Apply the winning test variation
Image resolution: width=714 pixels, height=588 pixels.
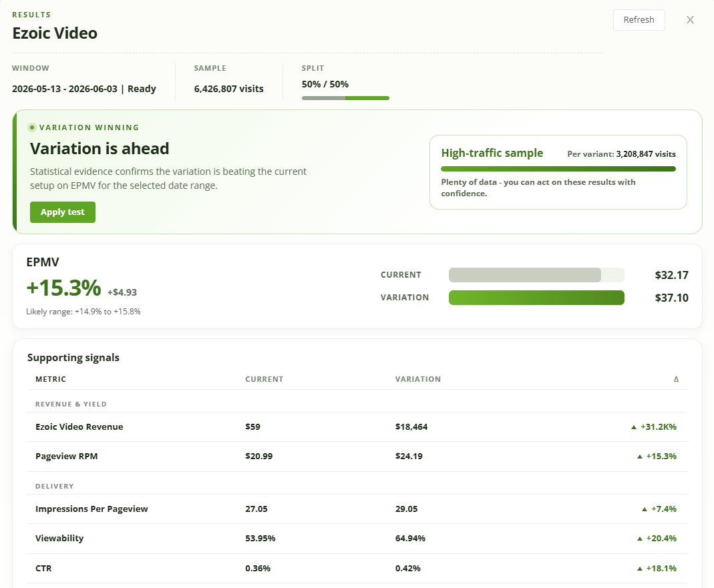(x=63, y=212)
